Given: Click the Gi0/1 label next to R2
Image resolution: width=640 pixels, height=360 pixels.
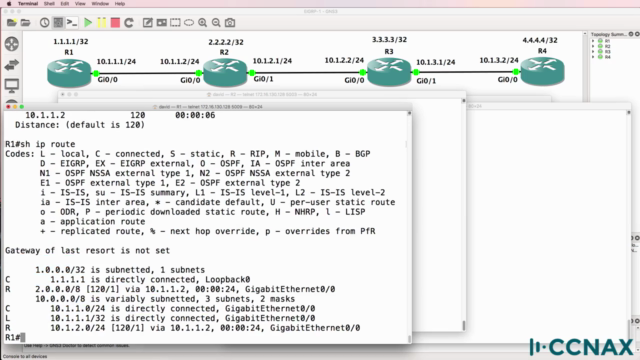Looking at the screenshot, I should (264, 79).
